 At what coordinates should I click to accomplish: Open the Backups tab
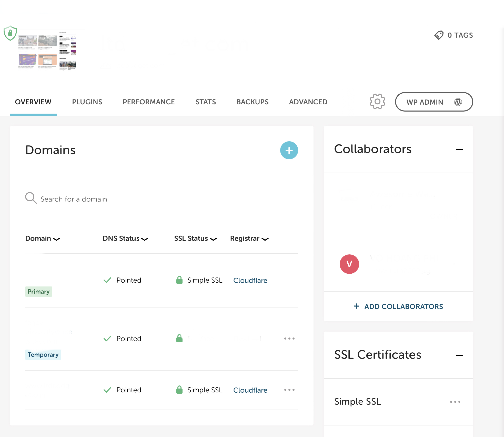click(x=252, y=102)
